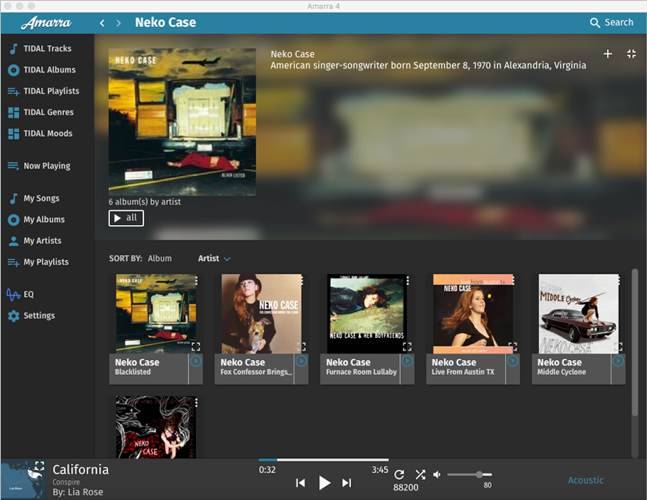This screenshot has width=647, height=500.
Task: Open the Blacklisted album's three-dot menu
Action: pos(196,282)
